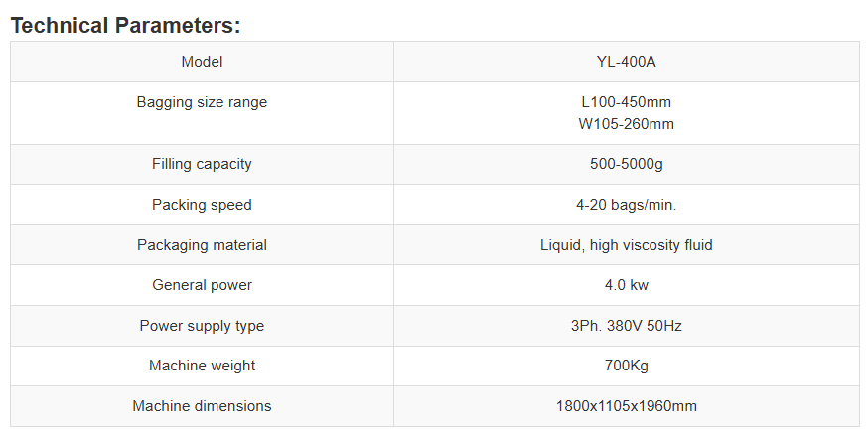Image resolution: width=868 pixels, height=443 pixels.
Task: Click the Liquid, high viscosity fluid text
Action: (626, 245)
